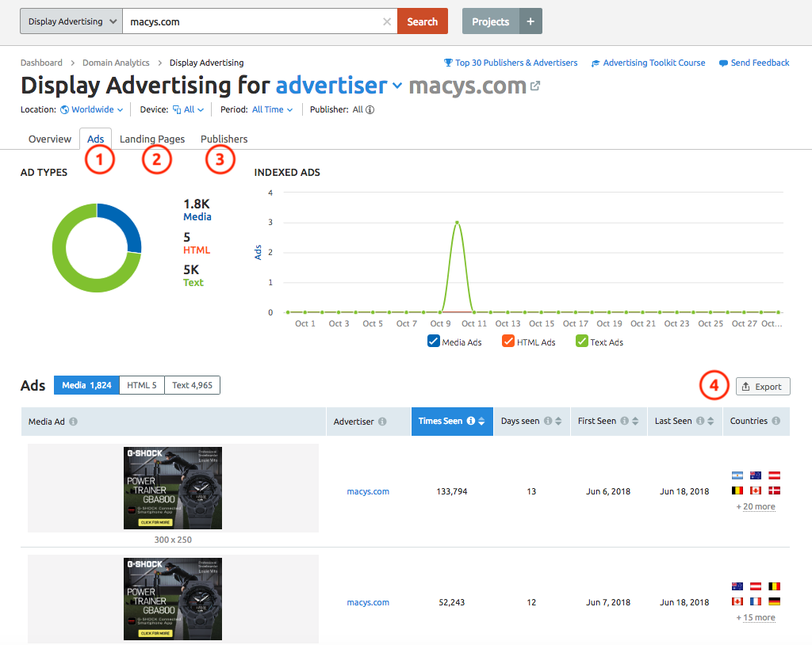The height and width of the screenshot is (645, 812).
Task: Click the export upload icon
Action: click(x=745, y=387)
